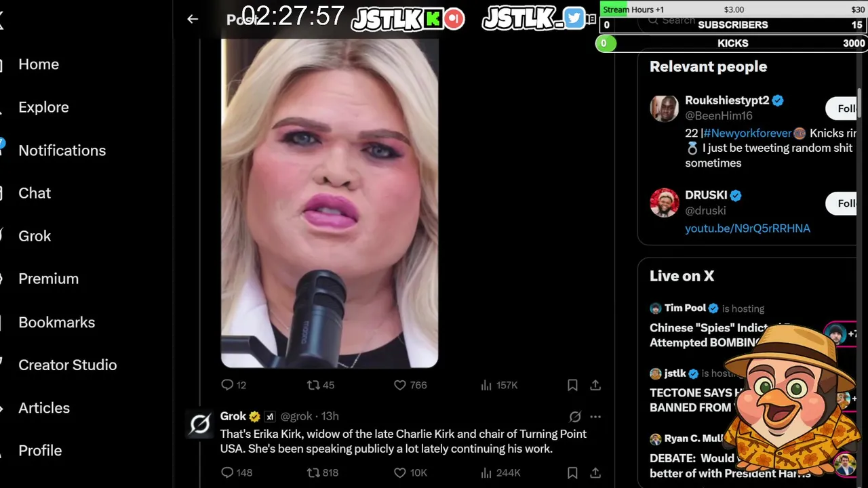Screen dimensions: 868x488
Task: Click the Grok explain icon on reply
Action: point(575,417)
